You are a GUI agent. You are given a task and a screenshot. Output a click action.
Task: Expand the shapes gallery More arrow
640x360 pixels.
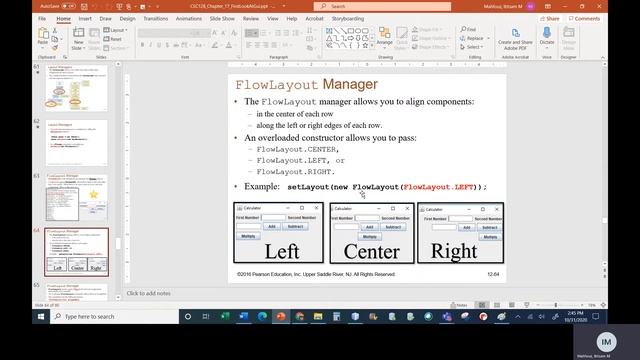[372, 45]
